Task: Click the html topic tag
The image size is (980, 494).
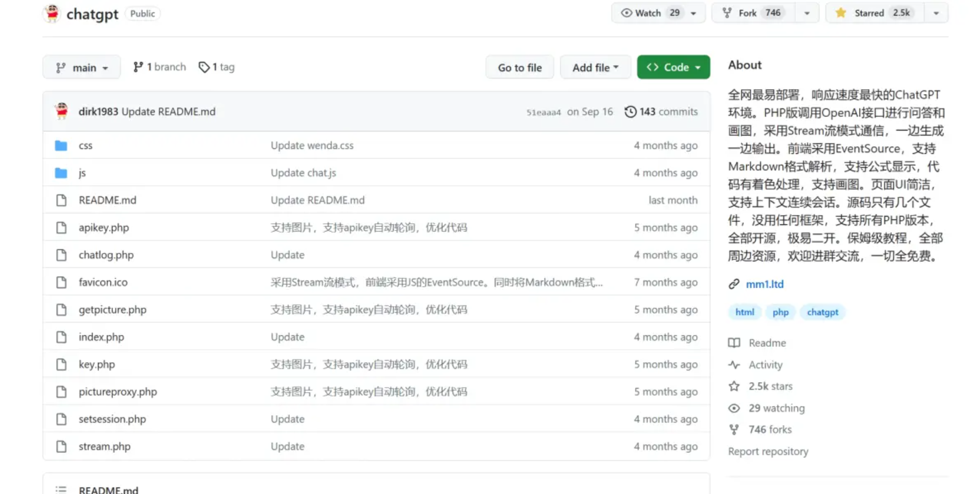Action: pos(745,312)
